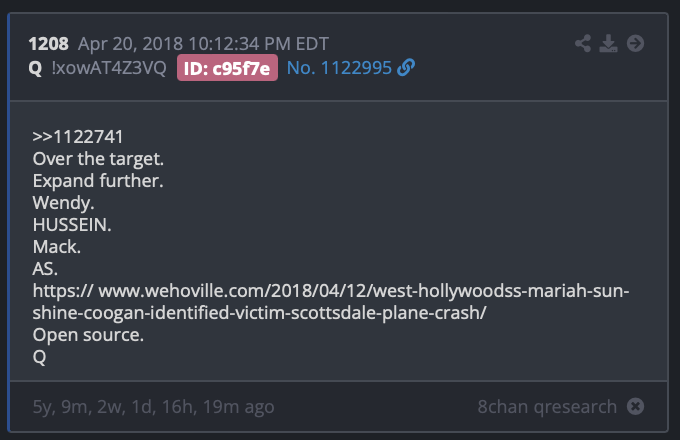680x440 pixels.
Task: Click the line reading Over the target.
Action: click(98, 159)
